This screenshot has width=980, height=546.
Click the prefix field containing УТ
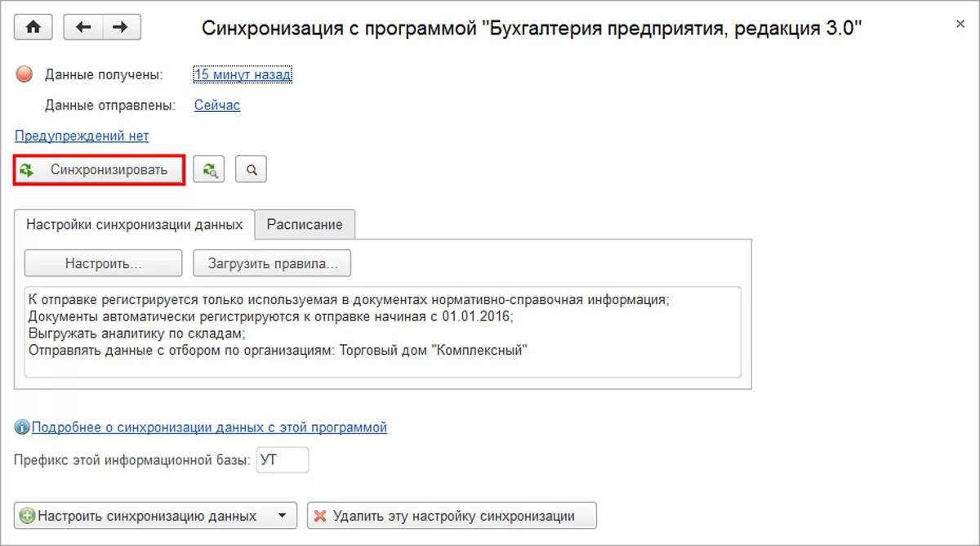(x=283, y=460)
